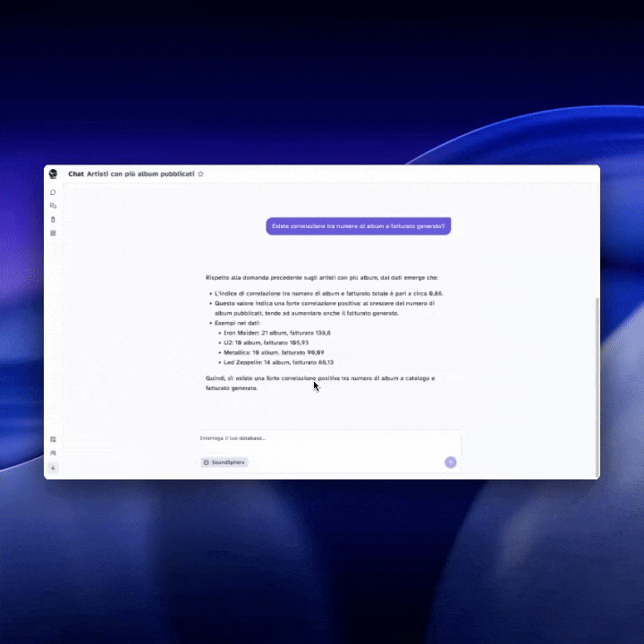The image size is (644, 644).
Task: Click the app logo in the sidebar
Action: click(53, 174)
